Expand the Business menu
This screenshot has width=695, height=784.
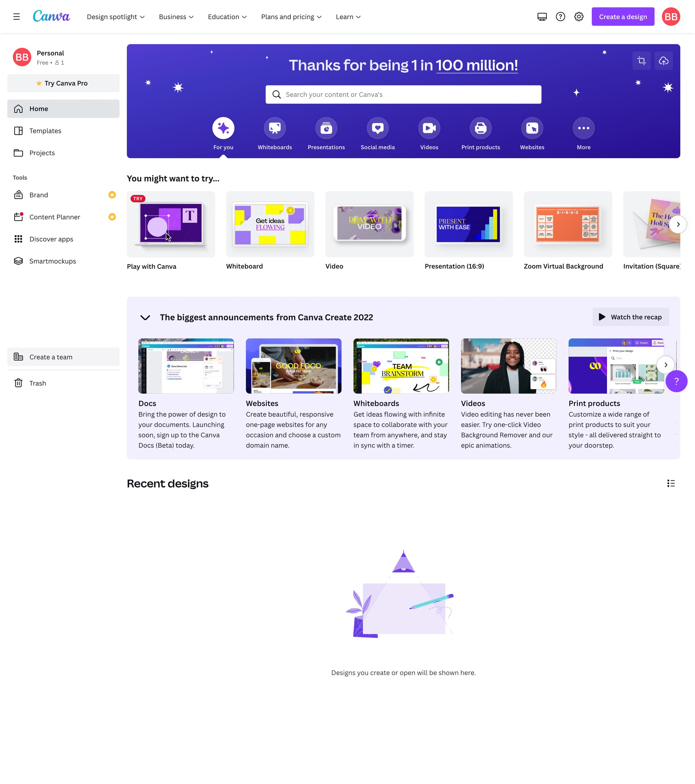pos(176,17)
